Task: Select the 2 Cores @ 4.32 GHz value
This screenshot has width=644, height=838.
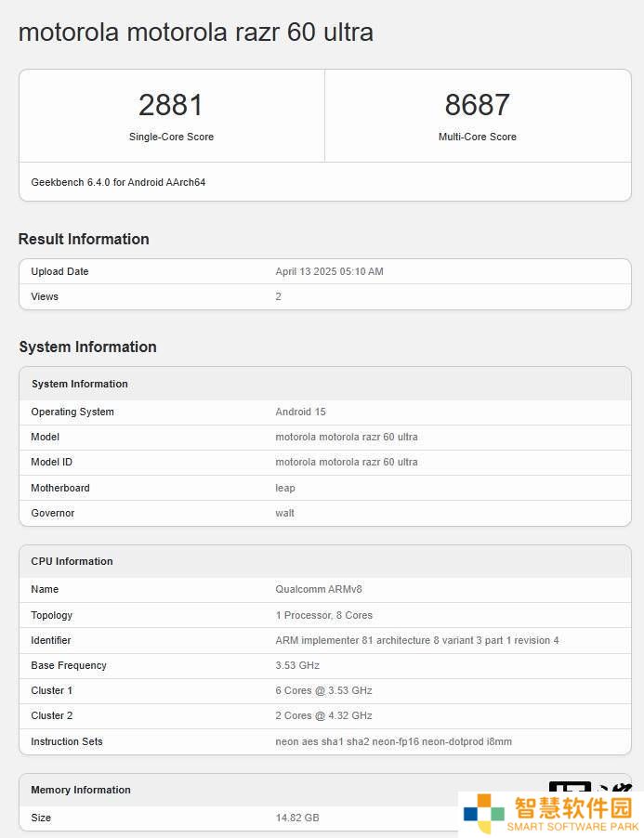Action: pos(324,715)
